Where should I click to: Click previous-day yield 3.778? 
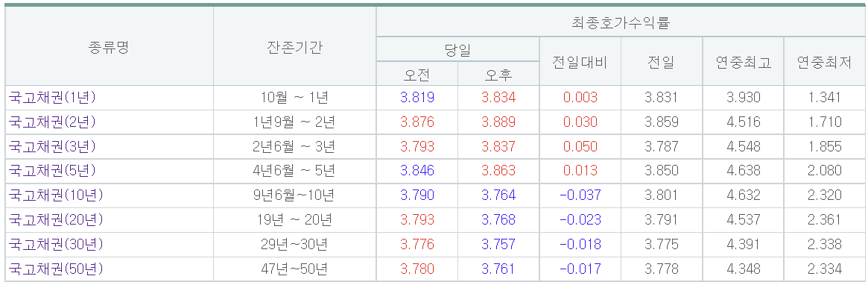[x=662, y=269]
